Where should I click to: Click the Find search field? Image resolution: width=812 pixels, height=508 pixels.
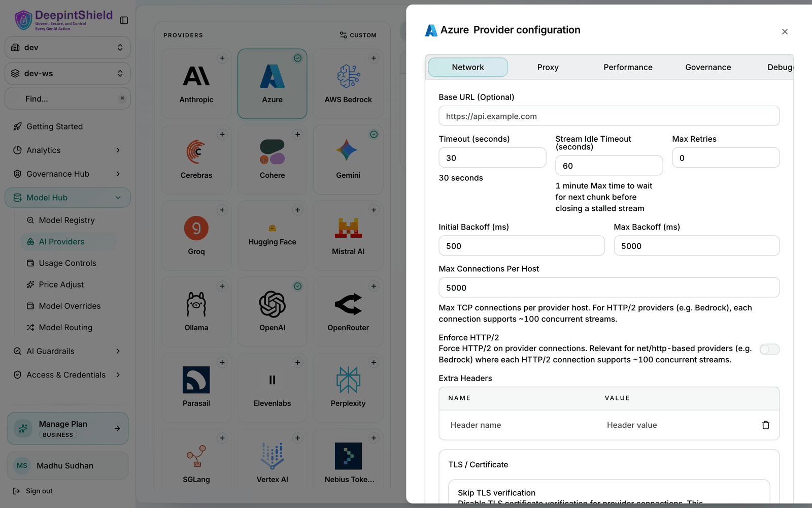point(67,99)
